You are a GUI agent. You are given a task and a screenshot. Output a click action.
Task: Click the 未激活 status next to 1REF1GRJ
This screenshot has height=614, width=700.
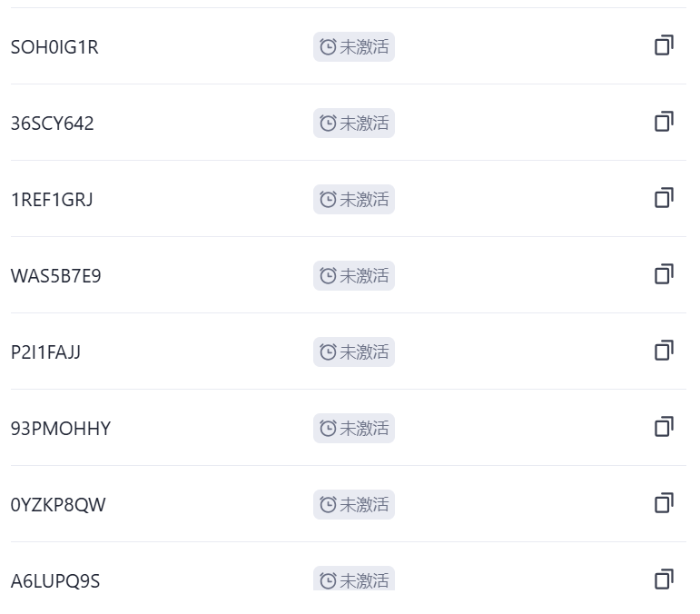click(x=354, y=200)
